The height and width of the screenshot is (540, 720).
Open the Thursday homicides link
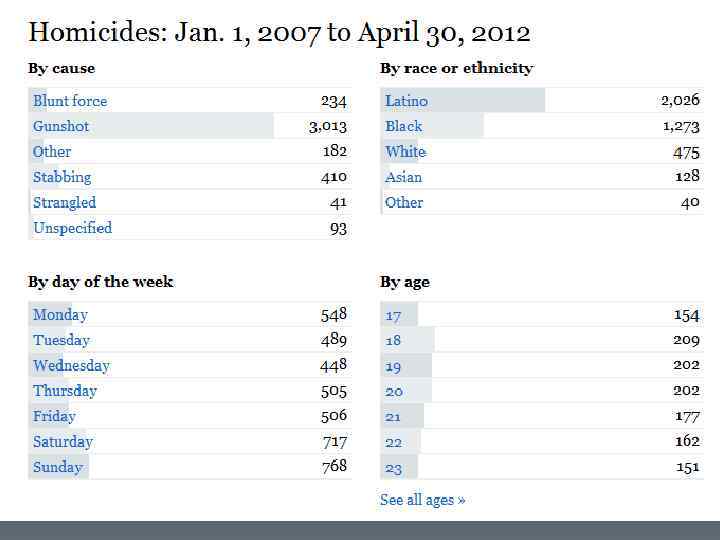(65, 391)
